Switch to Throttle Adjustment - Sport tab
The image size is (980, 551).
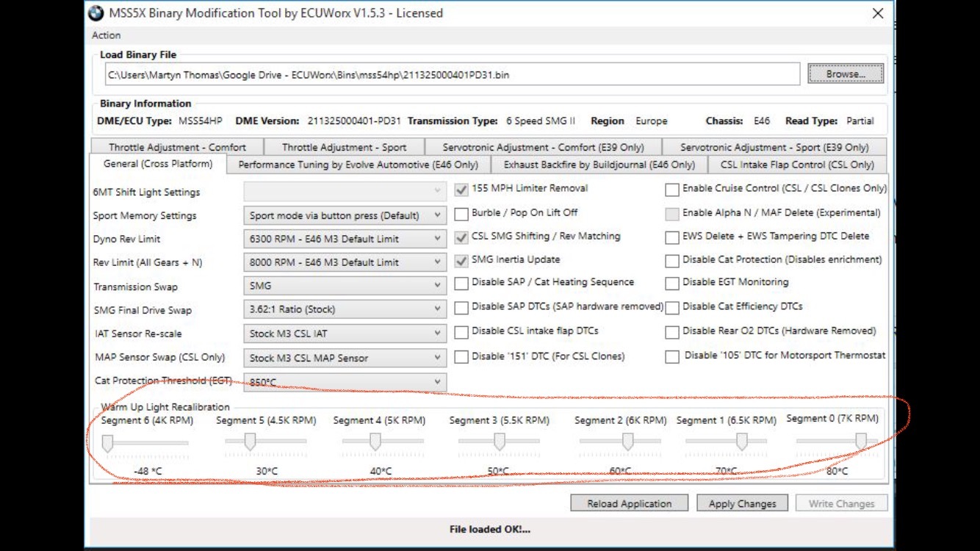pyautogui.click(x=344, y=147)
